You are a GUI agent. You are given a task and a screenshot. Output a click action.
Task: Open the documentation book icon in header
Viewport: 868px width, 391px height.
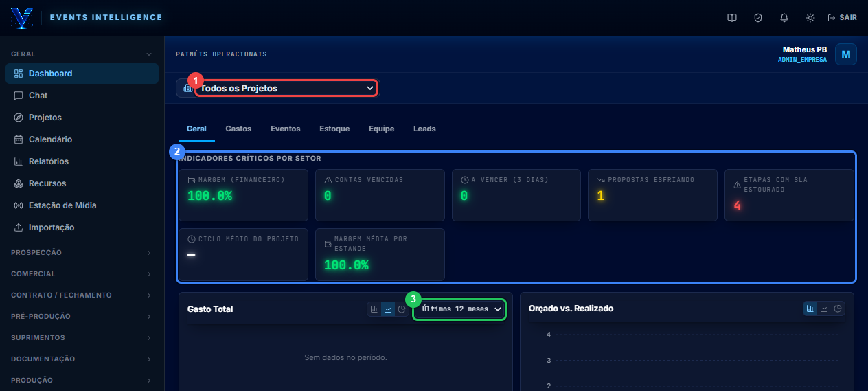(x=732, y=18)
